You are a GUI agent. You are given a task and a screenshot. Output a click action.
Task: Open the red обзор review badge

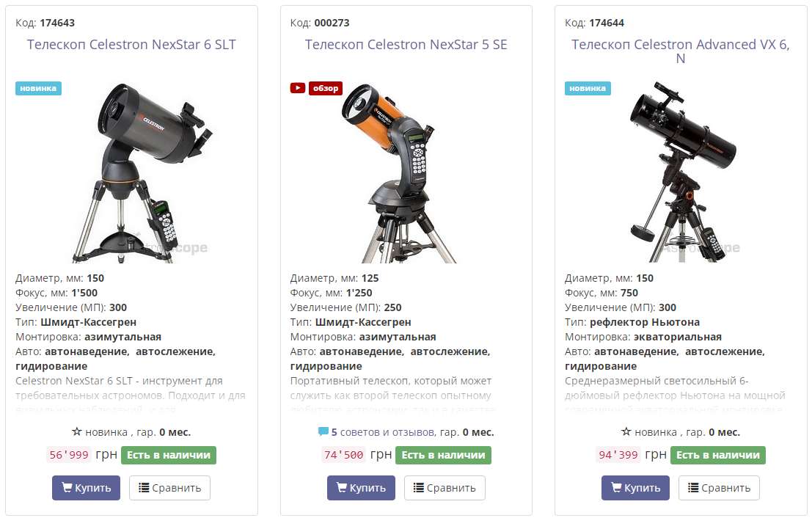coord(325,88)
